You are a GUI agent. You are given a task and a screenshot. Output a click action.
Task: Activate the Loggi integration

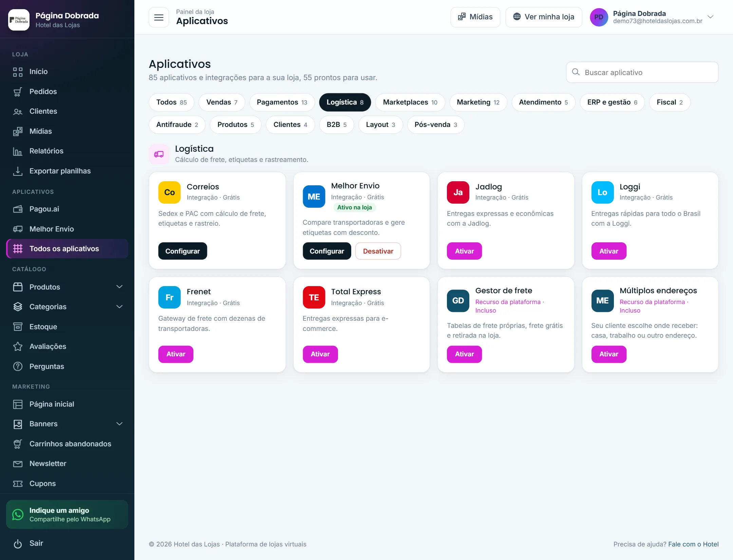609,251
